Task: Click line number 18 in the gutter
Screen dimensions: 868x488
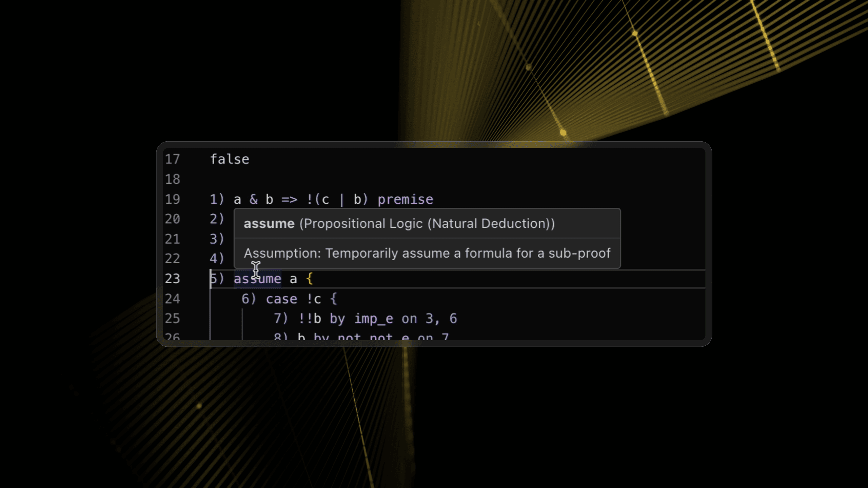Action: [x=172, y=179]
